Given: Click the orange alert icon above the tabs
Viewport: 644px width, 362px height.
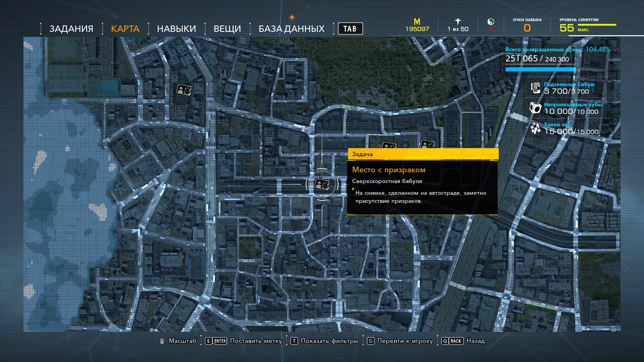Looking at the screenshot, I should pos(292,17).
